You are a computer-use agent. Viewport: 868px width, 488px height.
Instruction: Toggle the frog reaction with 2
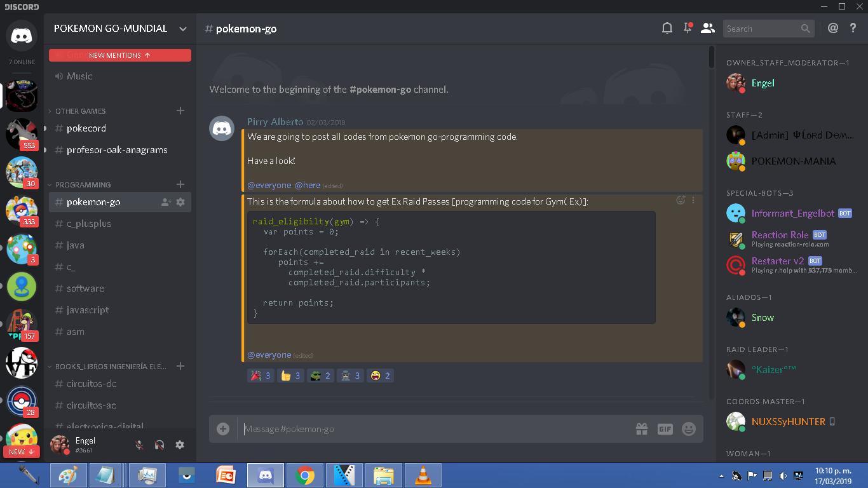(321, 376)
